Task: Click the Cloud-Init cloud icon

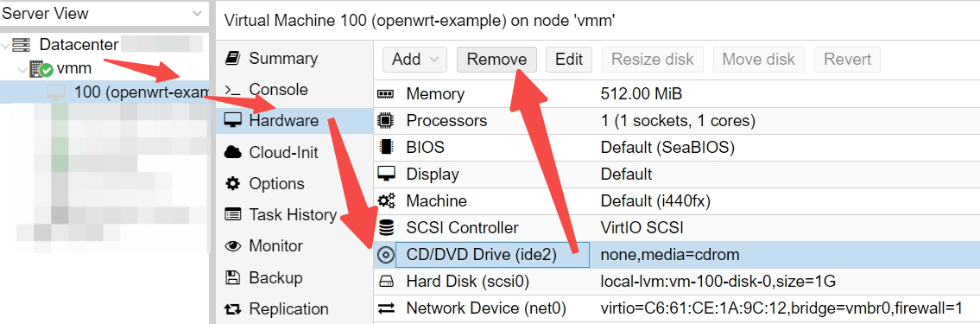Action: 232,152
